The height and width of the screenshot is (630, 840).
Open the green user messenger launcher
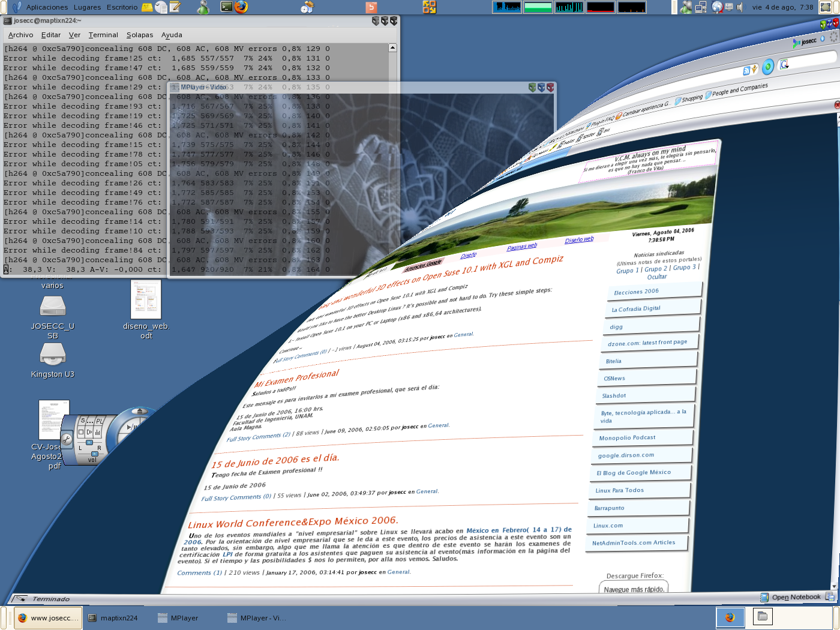tap(203, 7)
